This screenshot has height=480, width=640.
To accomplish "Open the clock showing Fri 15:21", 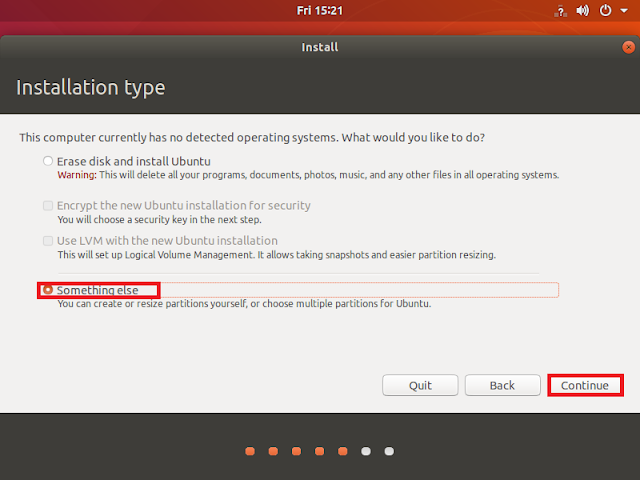I will [320, 11].
